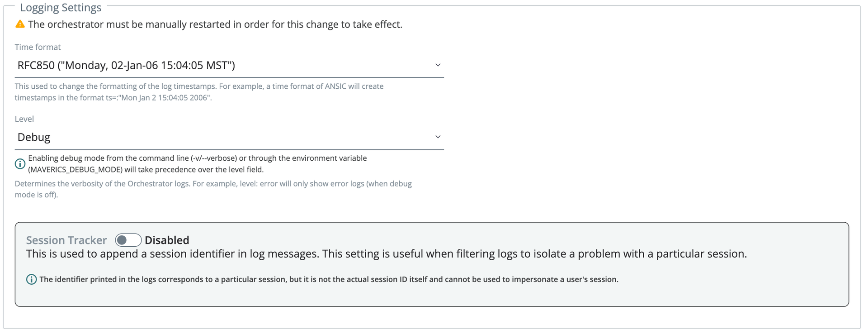Click the orange warning triangle icon

(x=20, y=24)
